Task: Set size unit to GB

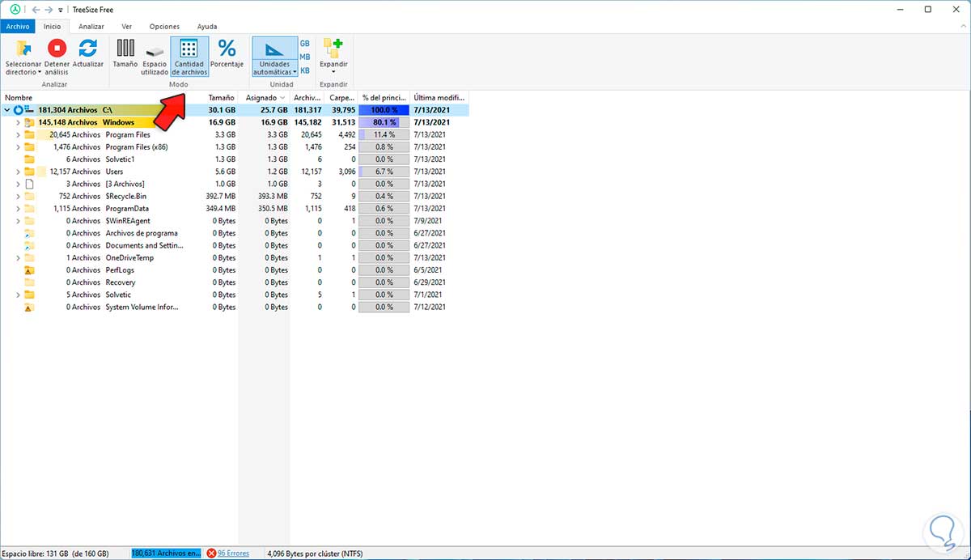Action: (305, 43)
